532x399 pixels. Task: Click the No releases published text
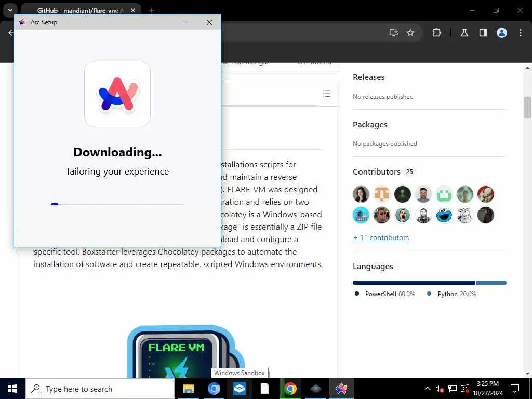click(x=383, y=97)
